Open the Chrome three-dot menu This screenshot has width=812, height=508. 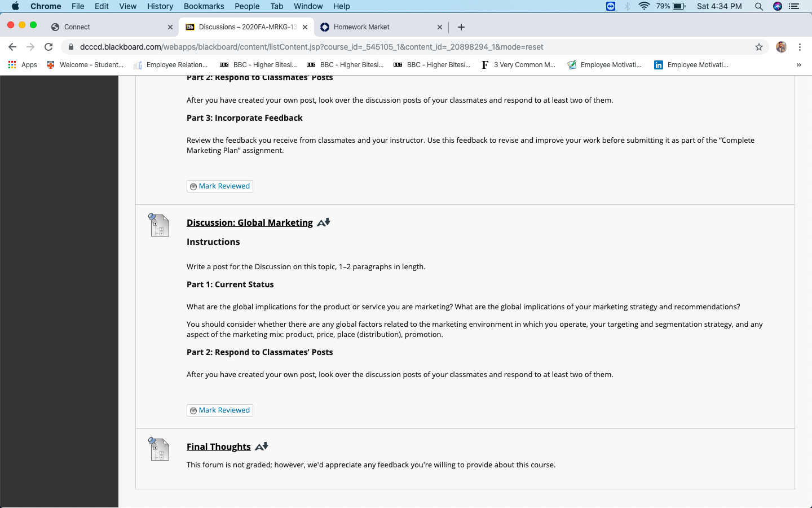tap(800, 47)
